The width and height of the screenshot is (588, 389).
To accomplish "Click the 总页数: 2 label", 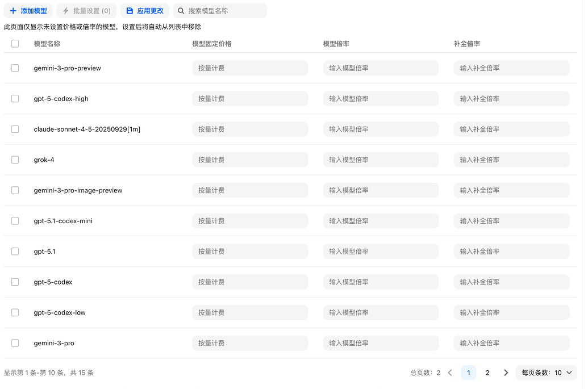I will [426, 373].
